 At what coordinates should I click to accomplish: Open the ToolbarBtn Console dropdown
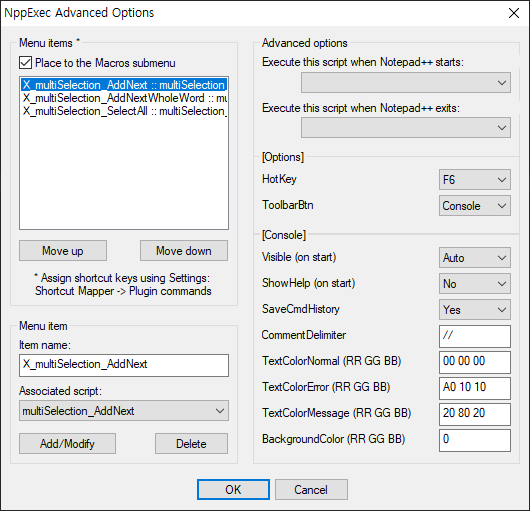475,205
